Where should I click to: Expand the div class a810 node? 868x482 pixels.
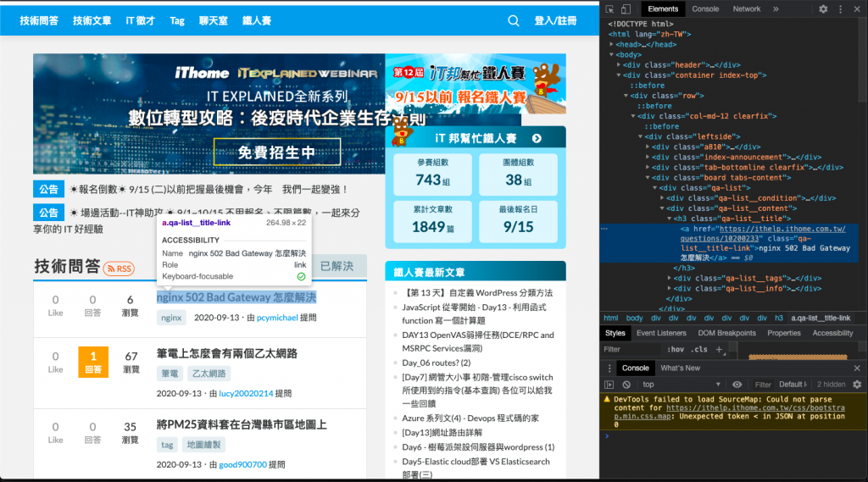point(648,147)
